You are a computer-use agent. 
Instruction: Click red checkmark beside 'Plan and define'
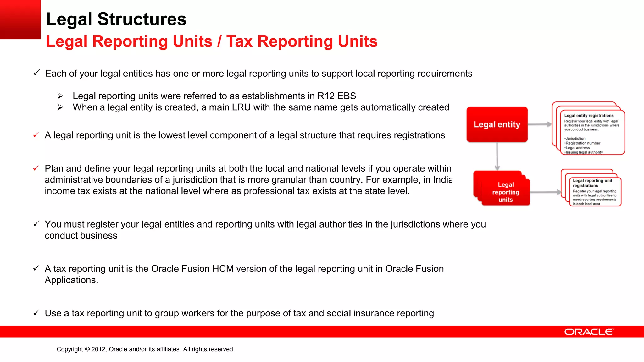coord(36,168)
